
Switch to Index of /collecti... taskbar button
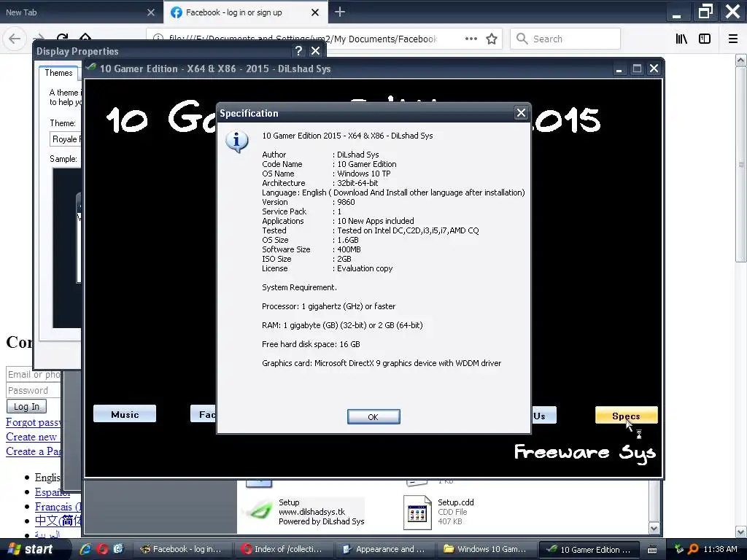coord(283,550)
